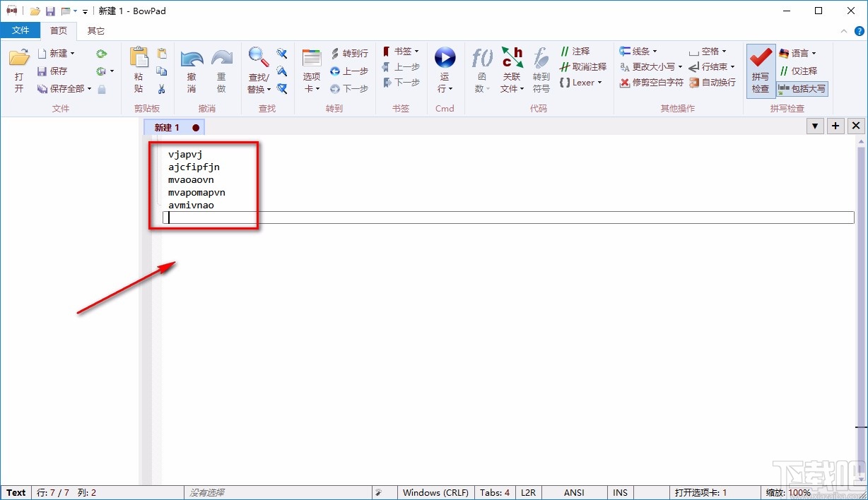Expand the 空格 whitespace dropdown
The width and height of the screenshot is (868, 500).
pos(724,52)
